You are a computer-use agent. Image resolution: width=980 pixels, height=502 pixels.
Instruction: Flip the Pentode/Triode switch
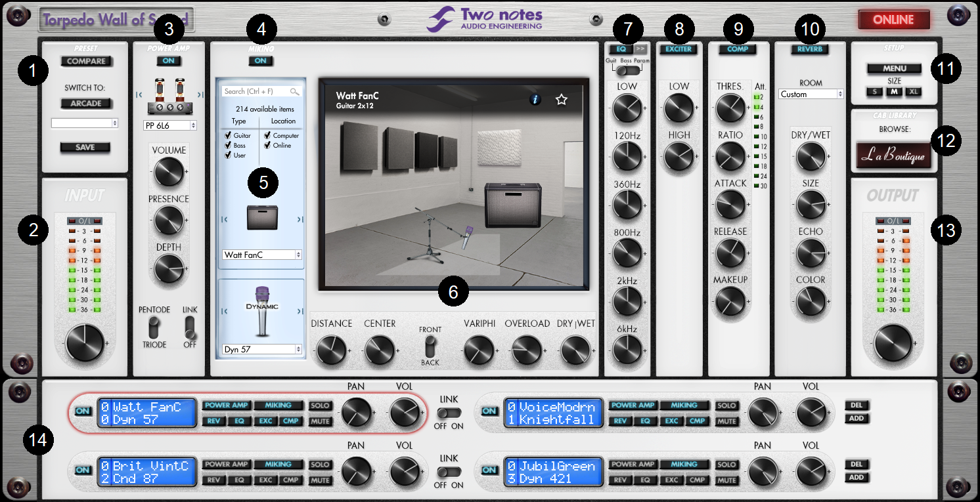pyautogui.click(x=154, y=327)
